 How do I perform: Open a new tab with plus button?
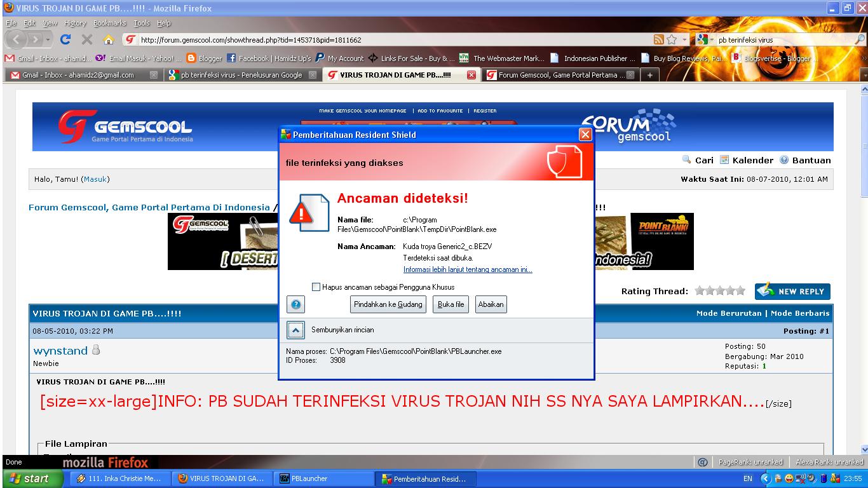[649, 75]
